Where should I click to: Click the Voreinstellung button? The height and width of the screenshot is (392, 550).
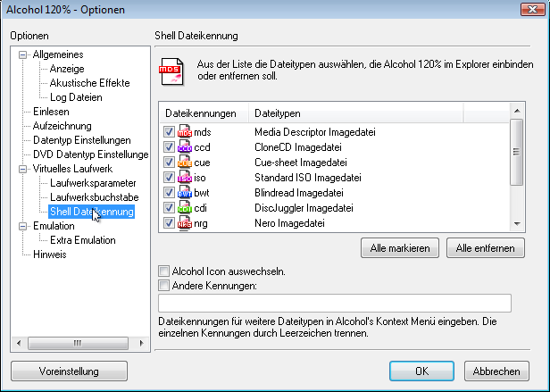tap(69, 371)
